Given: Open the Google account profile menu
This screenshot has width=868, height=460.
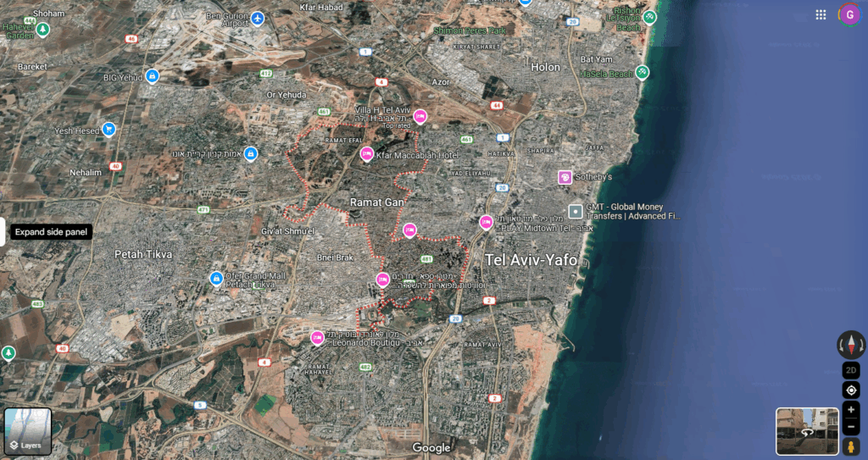Looking at the screenshot, I should [x=849, y=14].
